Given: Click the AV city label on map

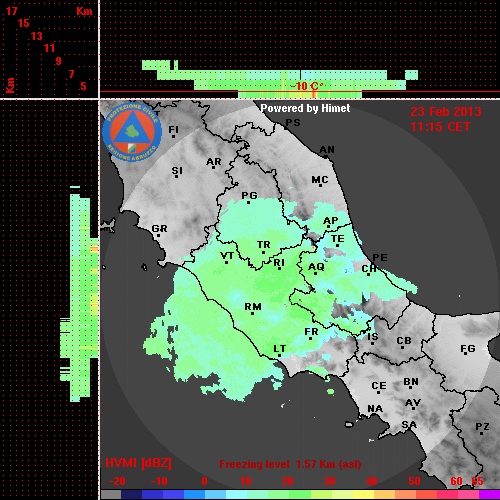Looking at the screenshot, I should pos(413,403).
